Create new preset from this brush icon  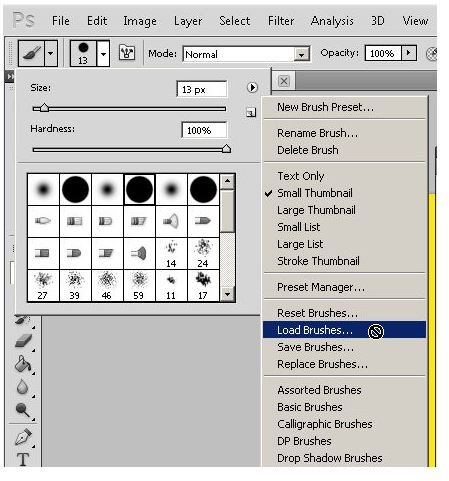point(251,113)
